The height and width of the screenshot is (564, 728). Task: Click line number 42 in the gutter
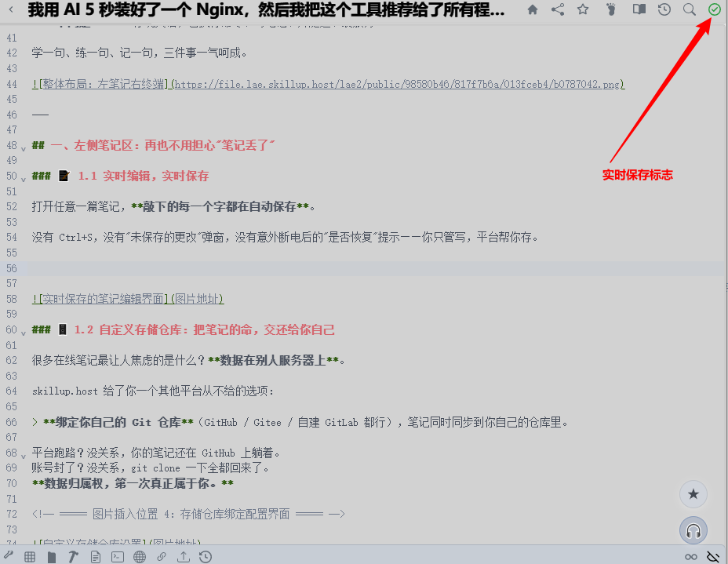click(12, 53)
